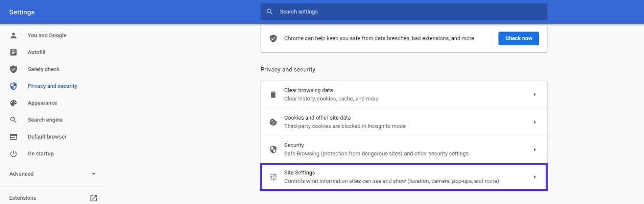Click the Search engine magnifier icon
This screenshot has width=644, height=204.
(x=13, y=120)
